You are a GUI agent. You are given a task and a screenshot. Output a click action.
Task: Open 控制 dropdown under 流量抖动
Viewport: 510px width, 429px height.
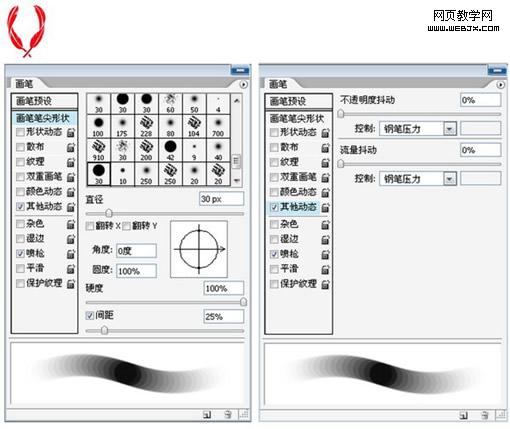click(x=450, y=179)
